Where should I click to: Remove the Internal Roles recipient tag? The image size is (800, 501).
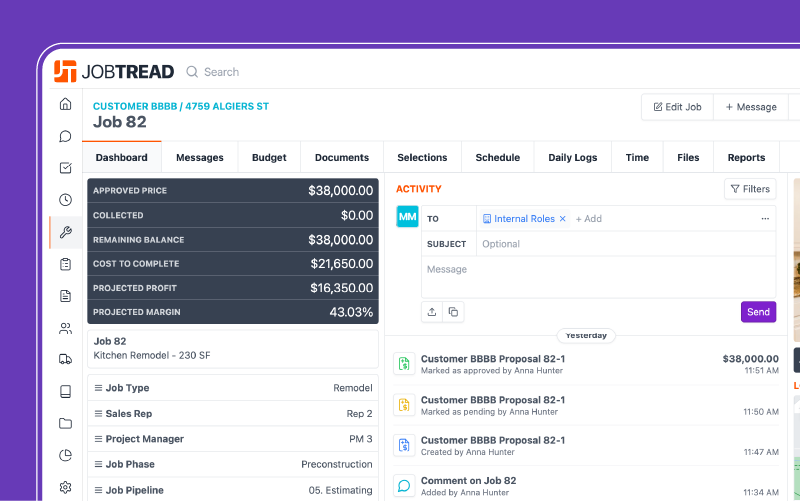[x=562, y=219]
